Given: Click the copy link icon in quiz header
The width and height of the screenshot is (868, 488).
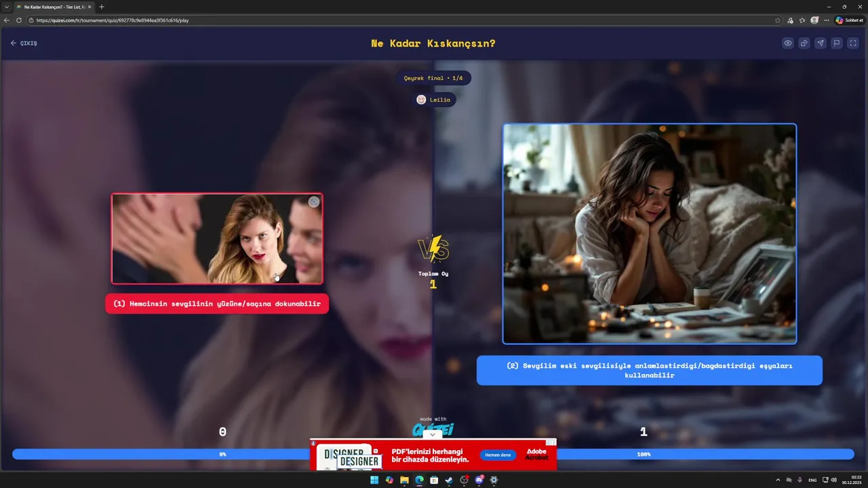Looking at the screenshot, I should pyautogui.click(x=804, y=43).
